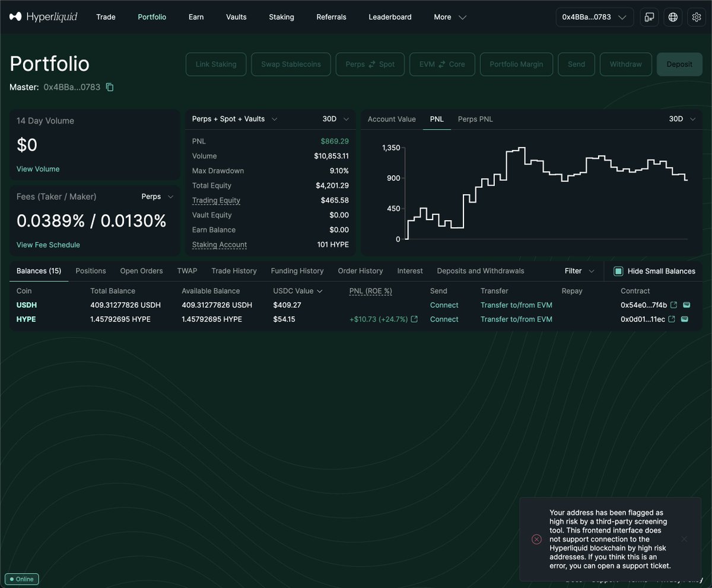Open the Positions tab
The image size is (712, 588).
[x=91, y=271]
